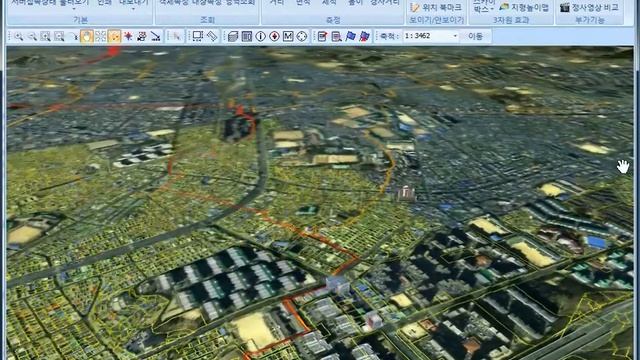Click the diagonal arrow line tool
640x360 pixels.
pos(156,36)
